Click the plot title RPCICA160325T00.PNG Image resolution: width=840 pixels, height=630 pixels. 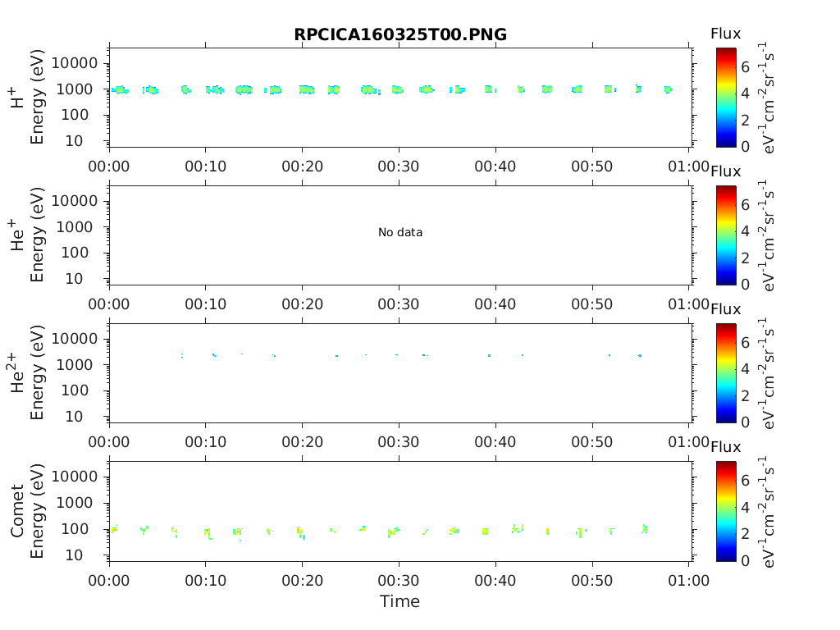coord(400,34)
